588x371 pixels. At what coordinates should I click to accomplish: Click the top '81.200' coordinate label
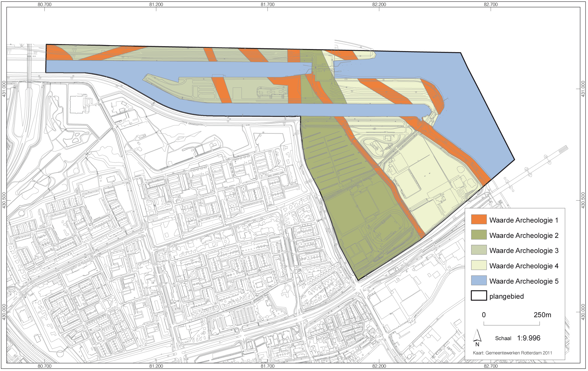(x=156, y=4)
